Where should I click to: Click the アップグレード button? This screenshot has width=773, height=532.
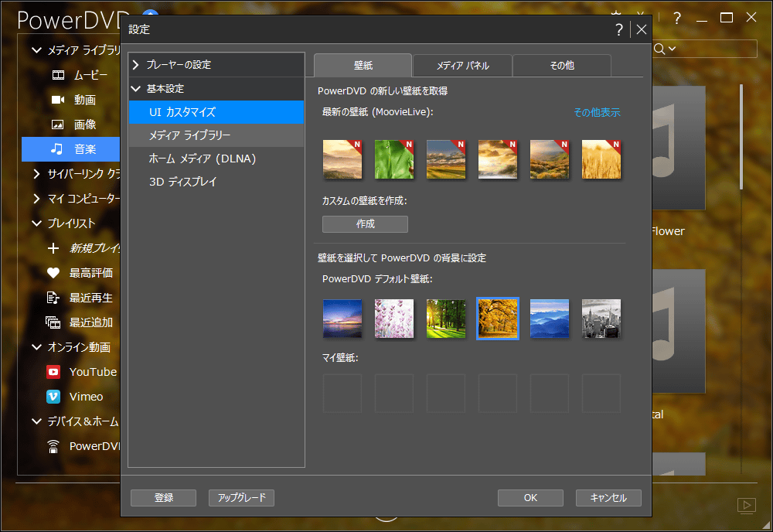pyautogui.click(x=241, y=498)
